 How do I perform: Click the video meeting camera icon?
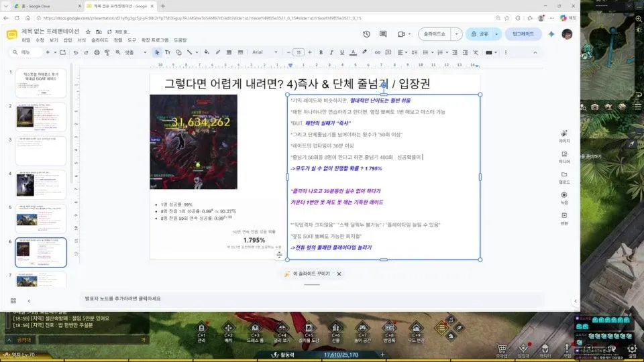pyautogui.click(x=401, y=34)
